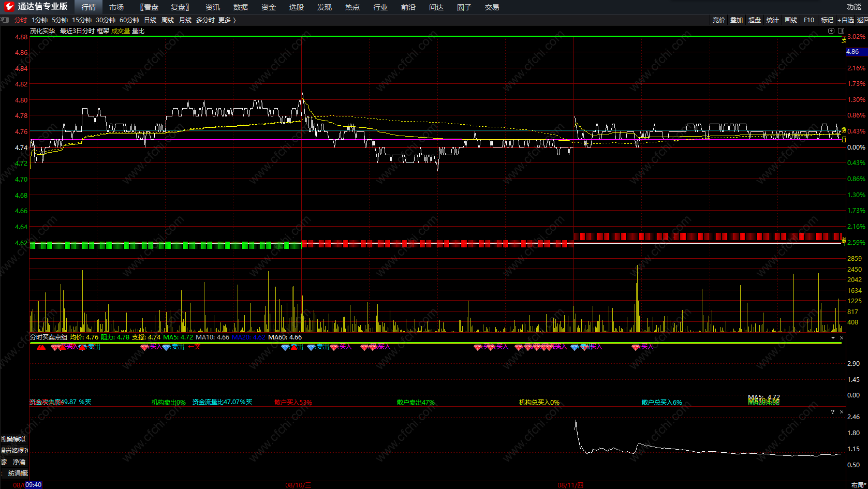Click the 散户卖出47% label
The image size is (868, 489).
pos(416,402)
